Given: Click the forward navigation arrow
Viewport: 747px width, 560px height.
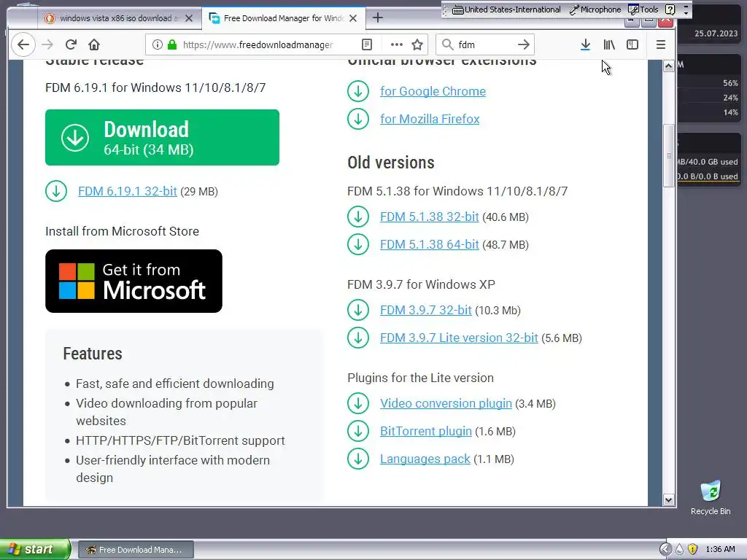Looking at the screenshot, I should (47, 44).
